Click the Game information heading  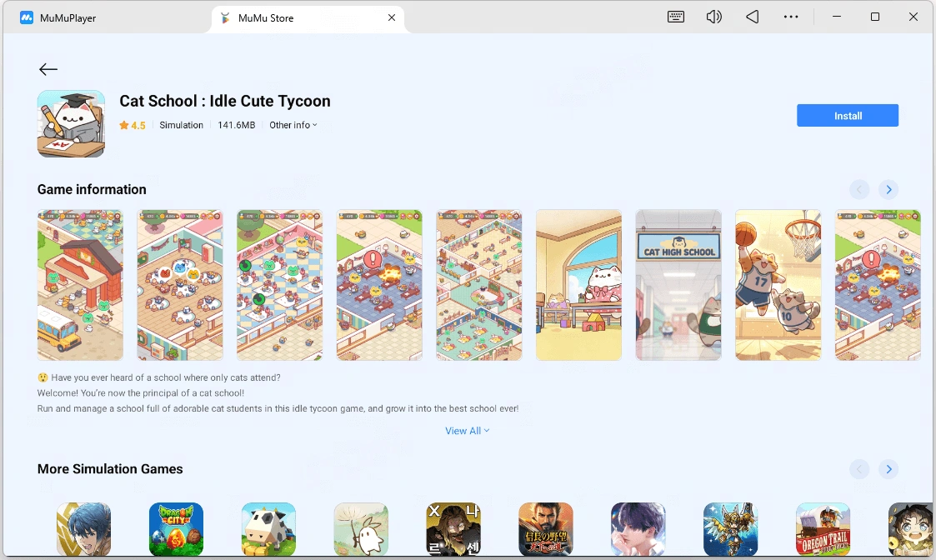[x=92, y=189]
